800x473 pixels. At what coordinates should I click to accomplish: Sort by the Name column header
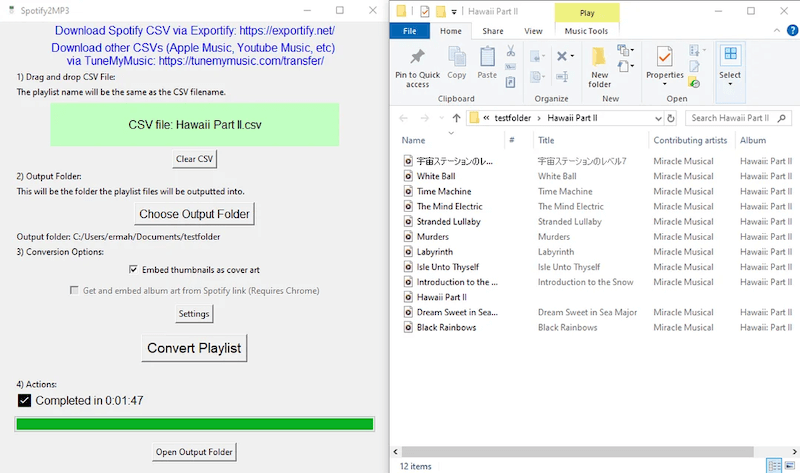click(413, 140)
